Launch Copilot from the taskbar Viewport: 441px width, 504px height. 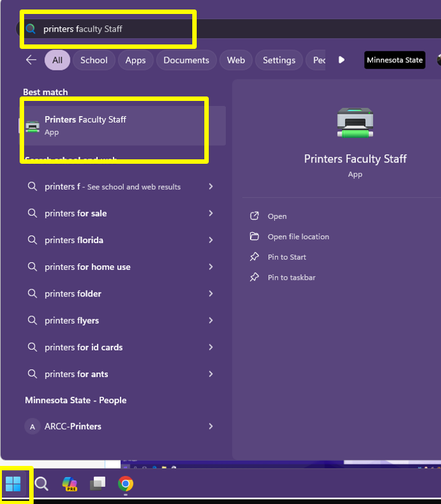pos(69,484)
